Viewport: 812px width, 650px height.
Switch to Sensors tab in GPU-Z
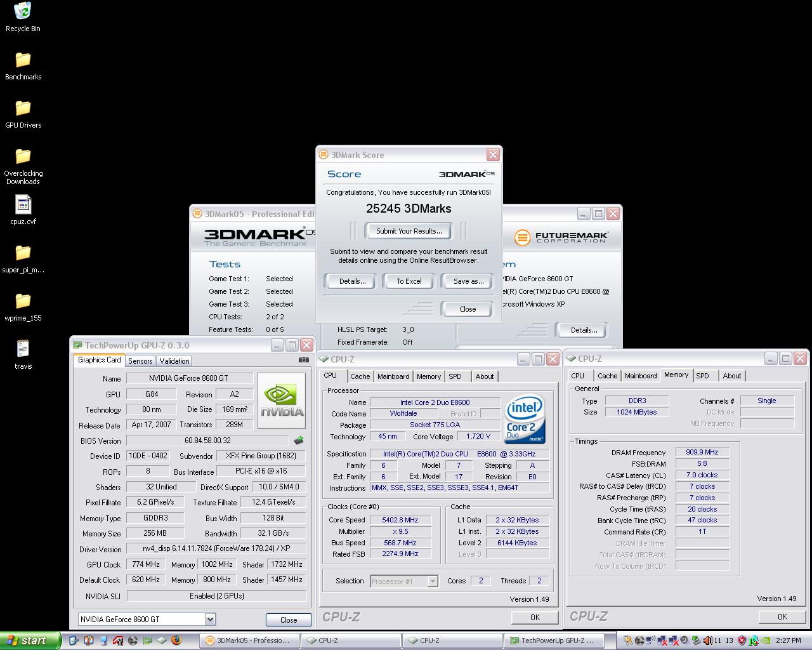click(x=140, y=361)
